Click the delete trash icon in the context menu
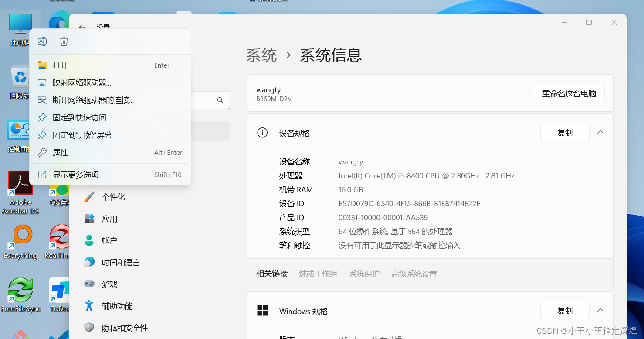Image resolution: width=644 pixels, height=339 pixels. click(64, 41)
